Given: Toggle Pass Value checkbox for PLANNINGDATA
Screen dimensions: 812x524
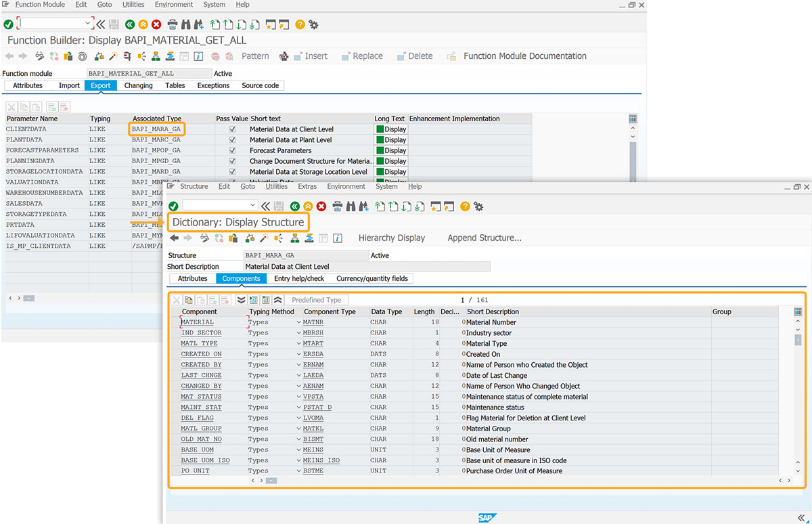Looking at the screenshot, I should pyautogui.click(x=233, y=161).
